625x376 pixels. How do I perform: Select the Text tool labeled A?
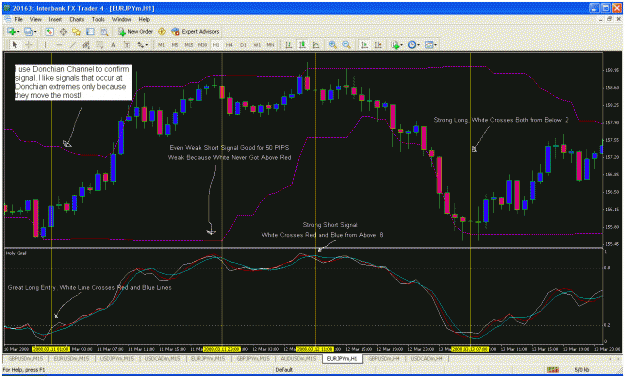point(113,45)
